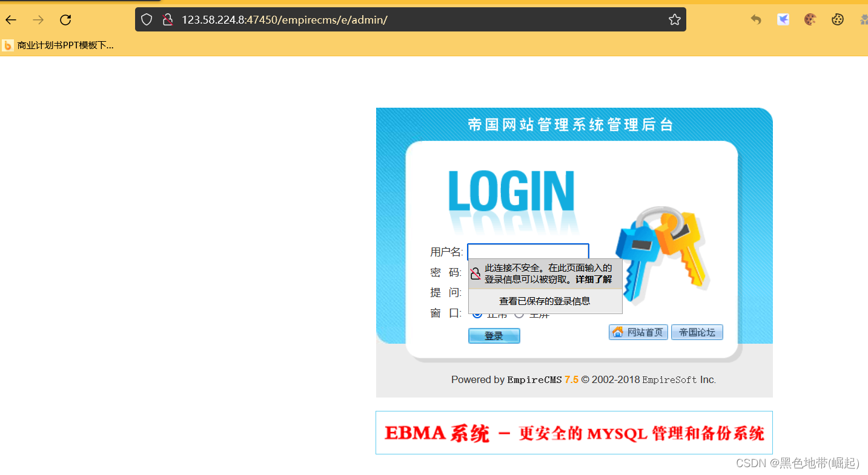The image size is (868, 475).
Task: Open the blue bird extension icon
Action: point(783,19)
